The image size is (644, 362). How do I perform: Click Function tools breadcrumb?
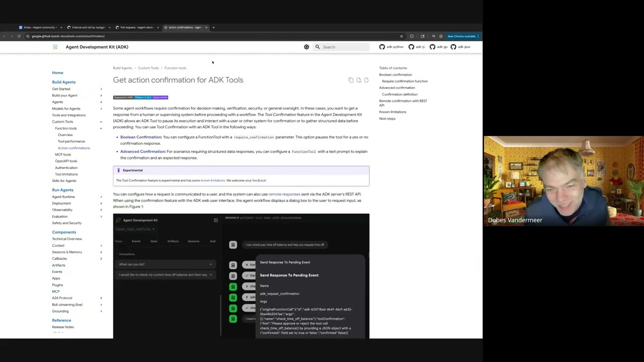(x=175, y=68)
